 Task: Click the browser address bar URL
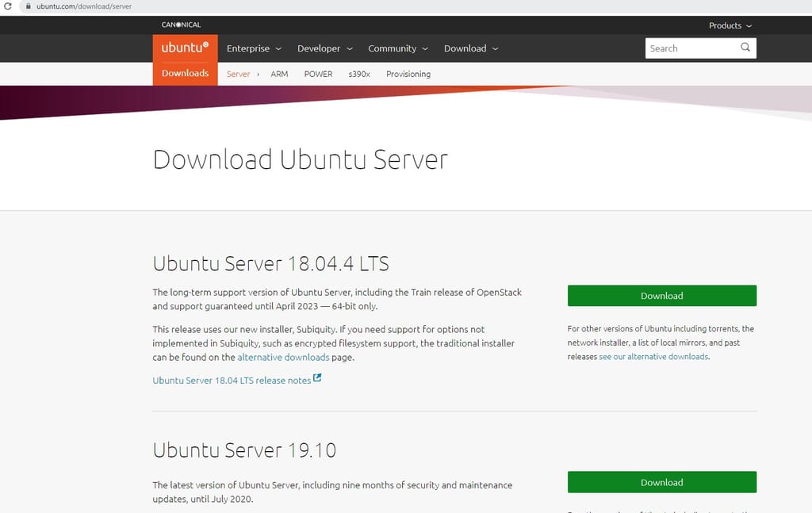point(84,6)
